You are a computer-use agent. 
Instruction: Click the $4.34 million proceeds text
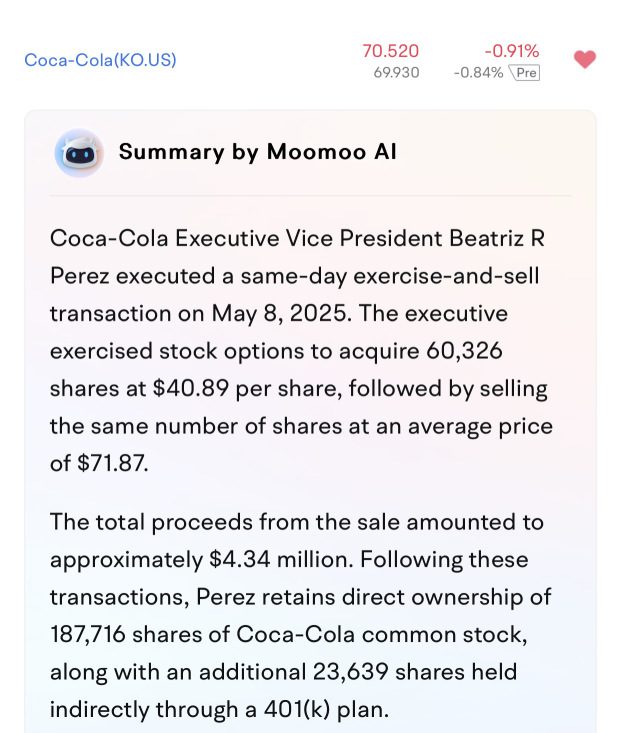281,560
